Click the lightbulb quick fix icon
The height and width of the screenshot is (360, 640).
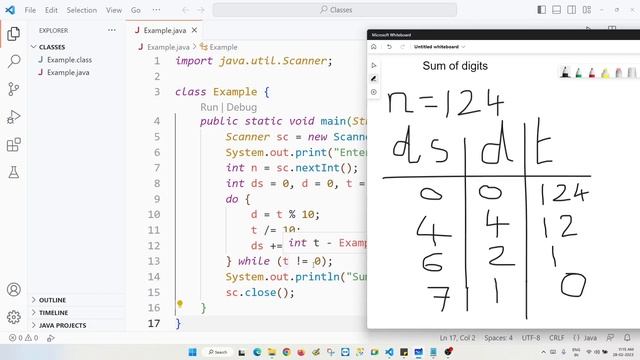(180, 304)
